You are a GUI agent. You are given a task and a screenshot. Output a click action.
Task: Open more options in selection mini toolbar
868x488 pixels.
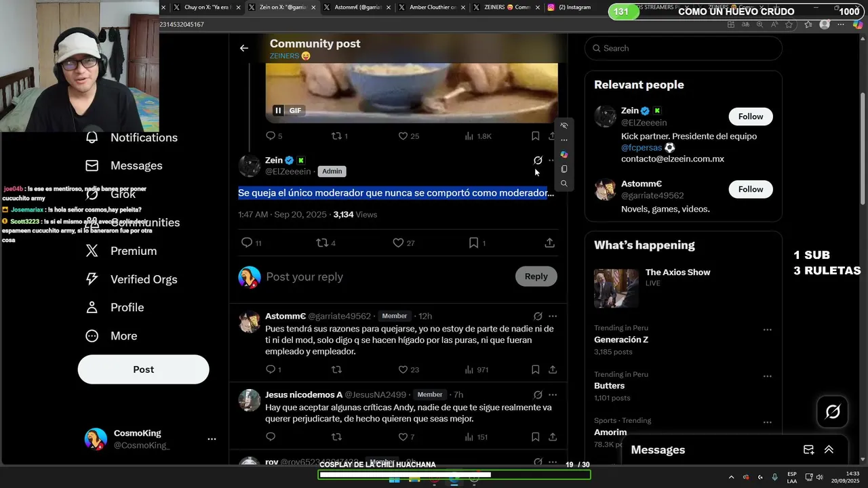[x=564, y=140]
